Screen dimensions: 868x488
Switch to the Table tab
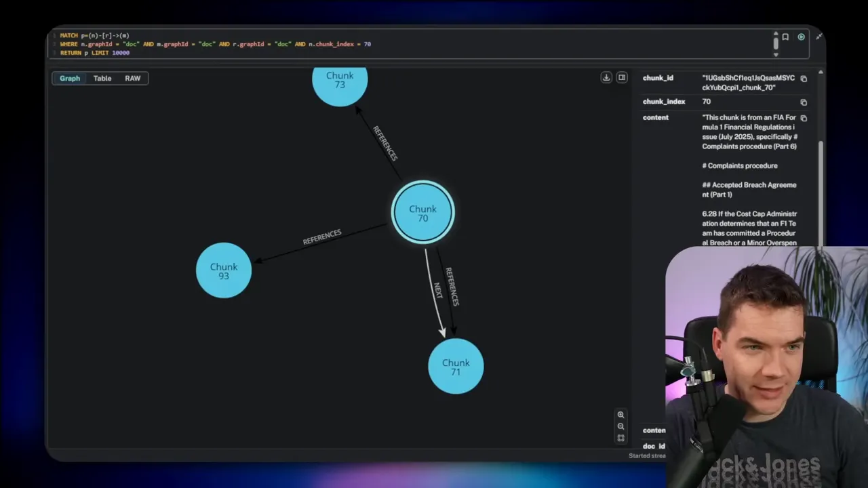(x=102, y=78)
